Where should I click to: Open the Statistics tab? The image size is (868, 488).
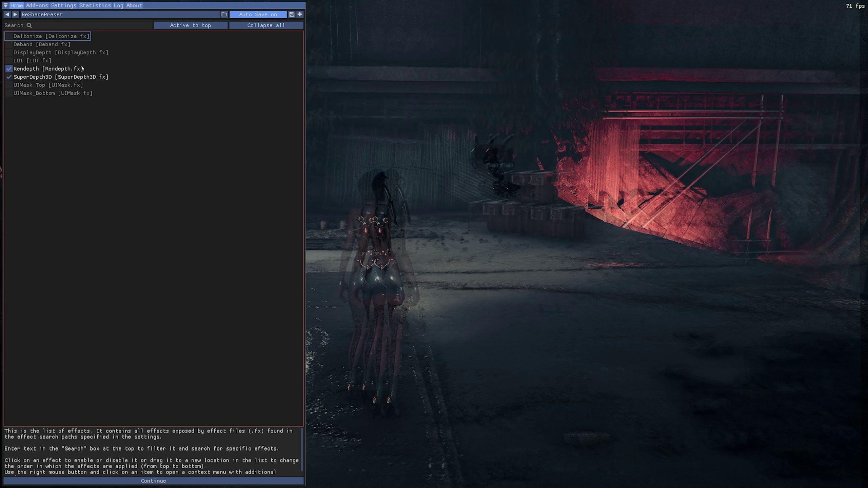[x=95, y=5]
